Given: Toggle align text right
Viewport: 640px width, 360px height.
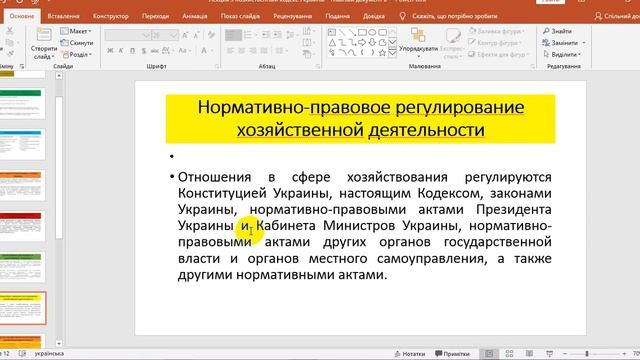Looking at the screenshot, I should coord(253,51).
